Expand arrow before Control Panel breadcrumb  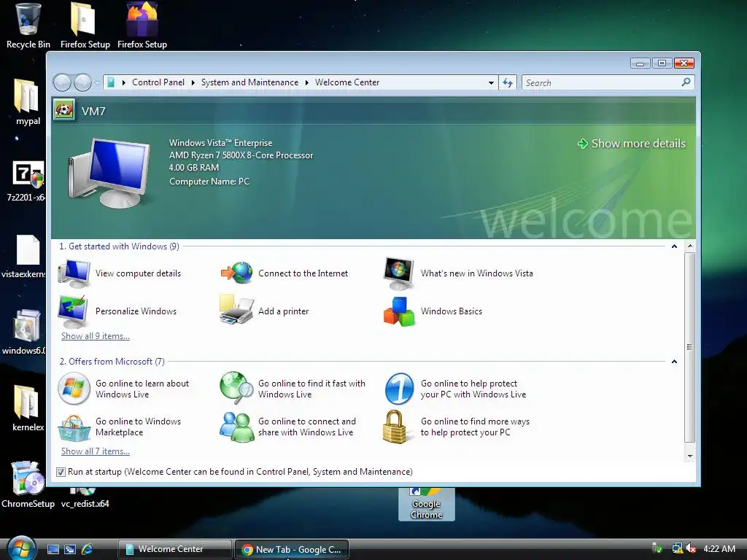pos(124,82)
